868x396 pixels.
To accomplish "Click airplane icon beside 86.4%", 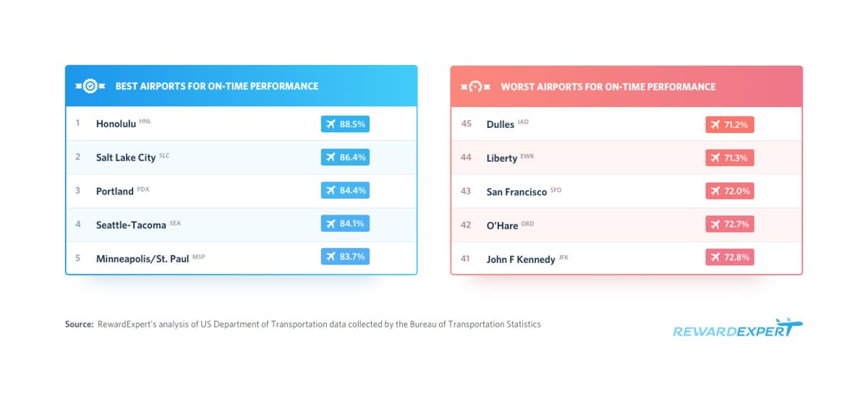I will point(331,158).
